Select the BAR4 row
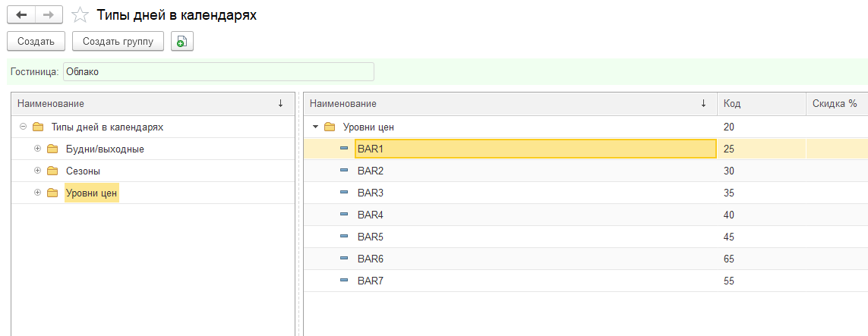Screen dimensions: 868x336 click(x=586, y=215)
